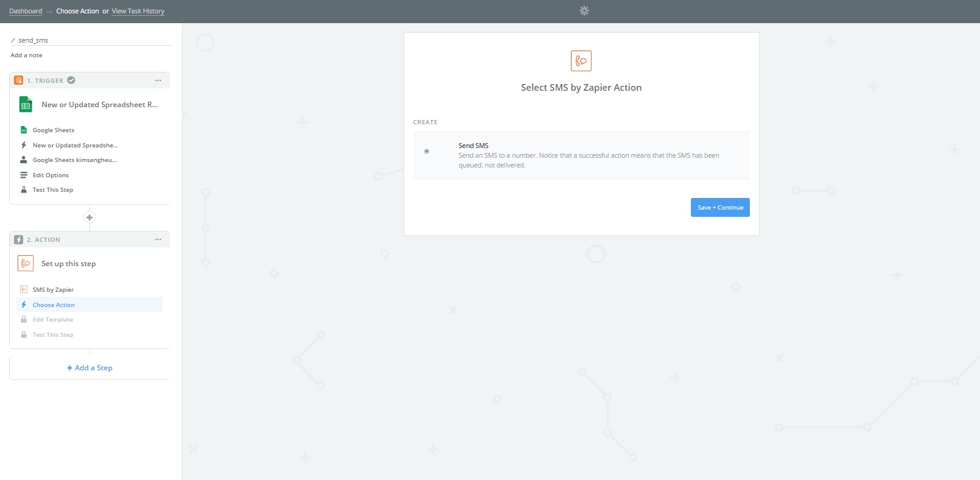Viewport: 980px width, 480px height.
Task: Go to the Dashboard link
Action: [26, 12]
